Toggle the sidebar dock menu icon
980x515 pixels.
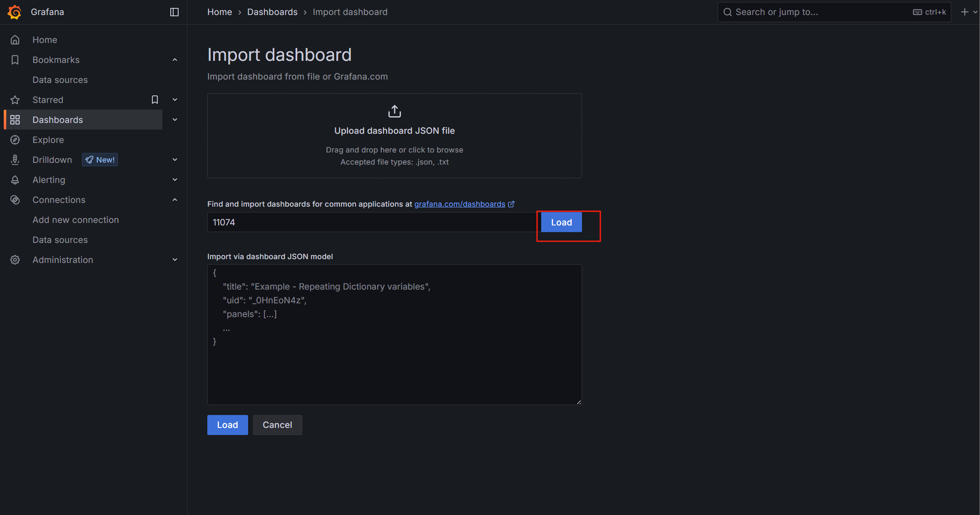(174, 12)
